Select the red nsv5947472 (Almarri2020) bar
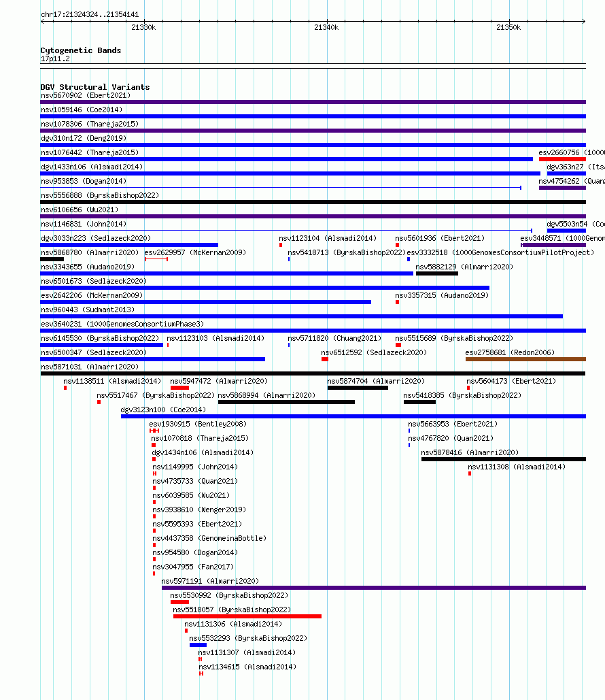605x700 pixels. tap(179, 388)
